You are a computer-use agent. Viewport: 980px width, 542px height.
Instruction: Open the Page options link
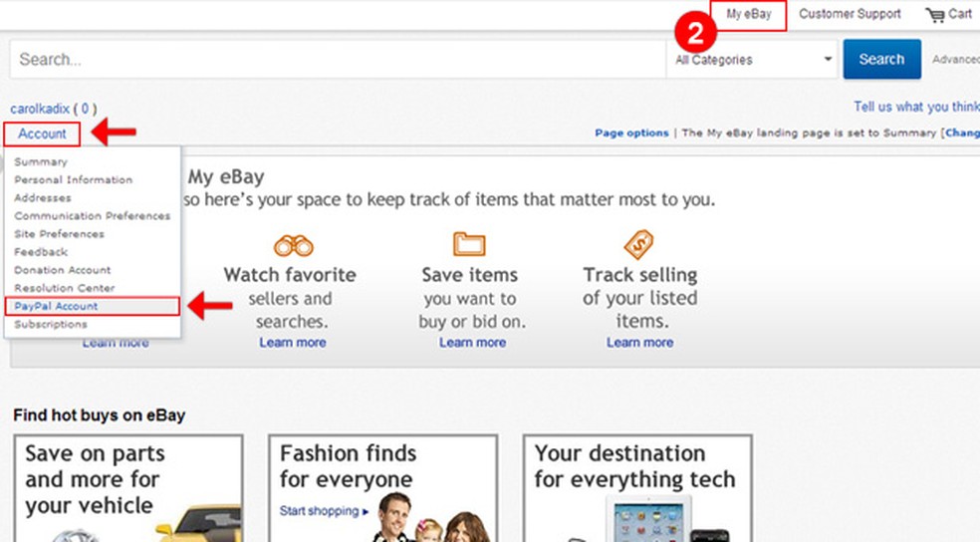[x=631, y=134]
